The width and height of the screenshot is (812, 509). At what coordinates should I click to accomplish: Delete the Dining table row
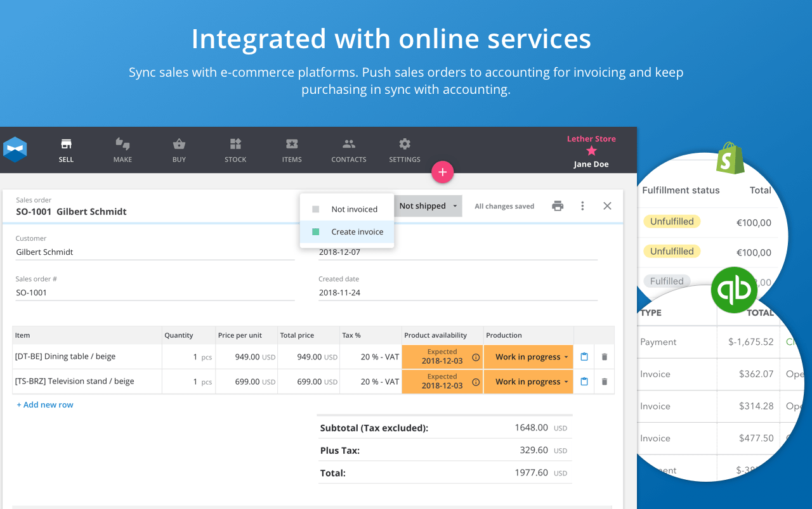pos(605,357)
